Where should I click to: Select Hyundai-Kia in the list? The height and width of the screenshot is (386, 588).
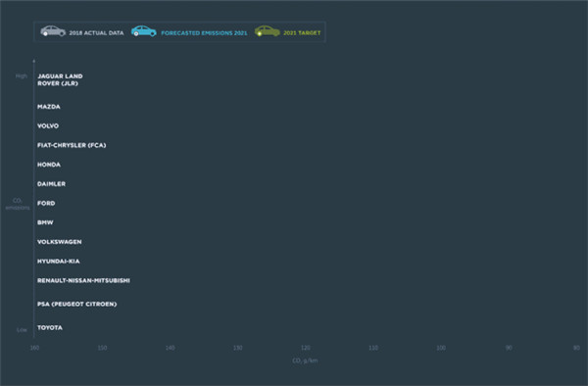coord(59,262)
